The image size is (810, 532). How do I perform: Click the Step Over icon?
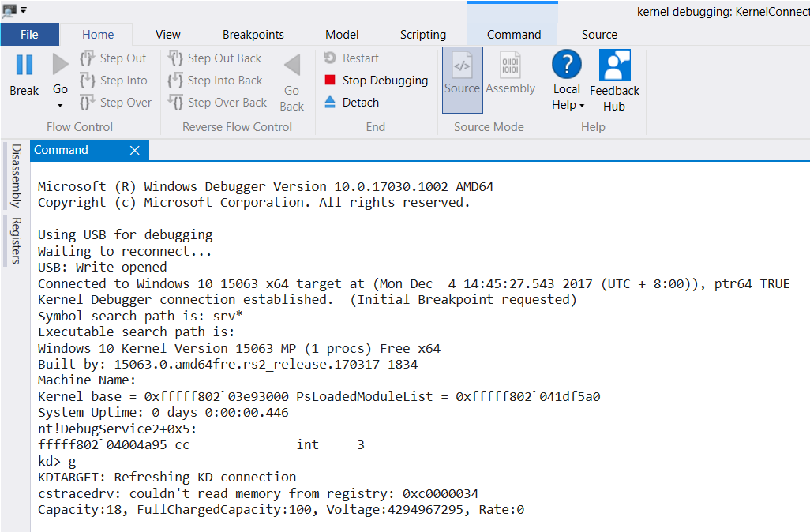(87, 103)
